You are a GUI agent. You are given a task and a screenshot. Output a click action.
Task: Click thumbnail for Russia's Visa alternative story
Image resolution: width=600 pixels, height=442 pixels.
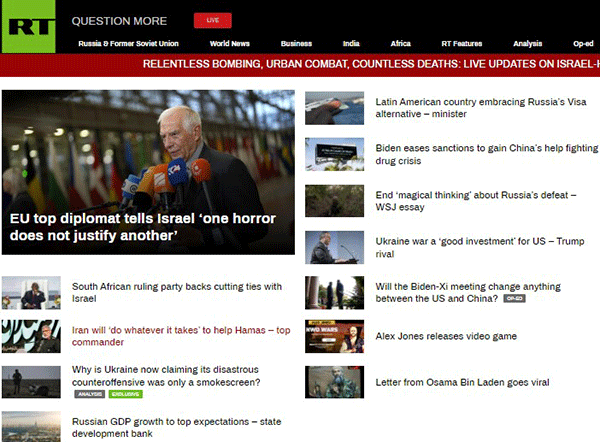pyautogui.click(x=334, y=108)
